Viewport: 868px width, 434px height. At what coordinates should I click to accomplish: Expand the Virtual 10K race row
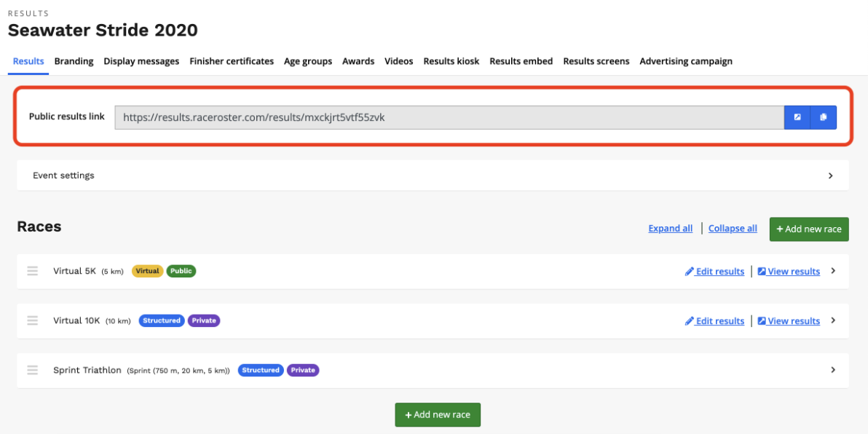(x=833, y=320)
